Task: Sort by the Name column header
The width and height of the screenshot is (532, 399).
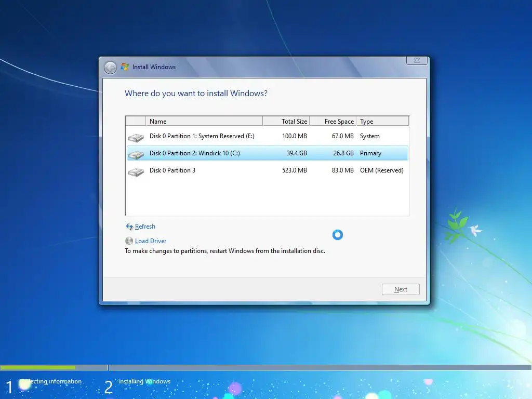Action: point(204,121)
